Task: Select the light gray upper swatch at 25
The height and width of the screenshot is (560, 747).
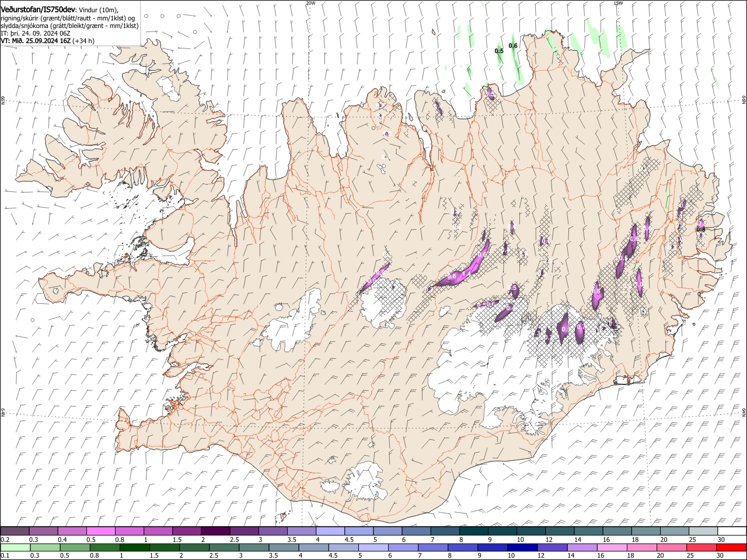Action: (x=703, y=531)
